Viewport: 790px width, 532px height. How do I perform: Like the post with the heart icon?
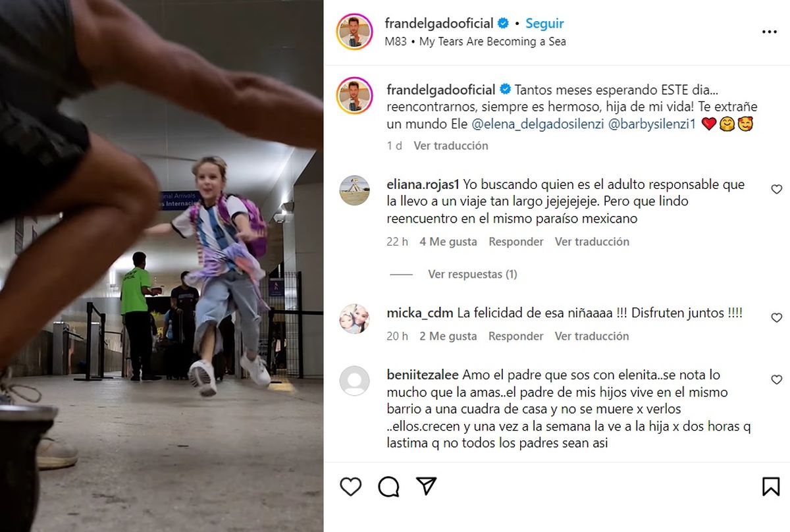point(351,487)
